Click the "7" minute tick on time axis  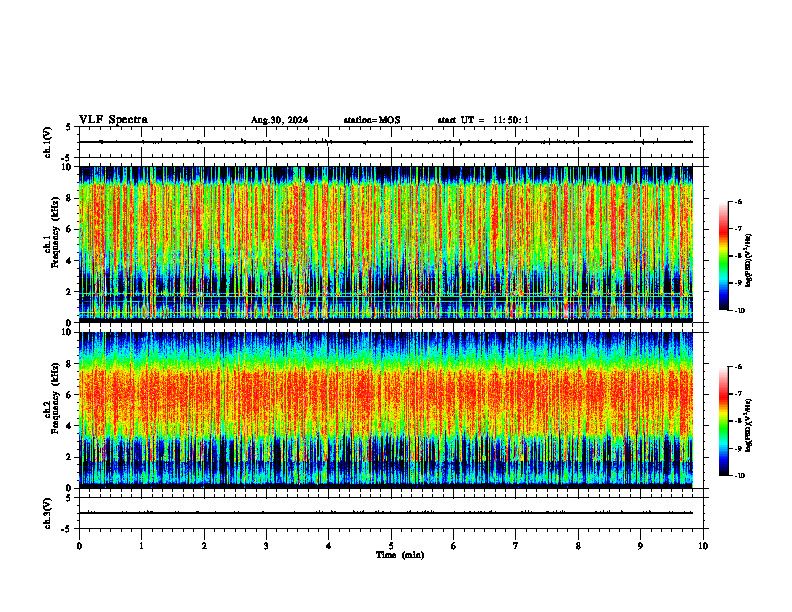(x=516, y=546)
